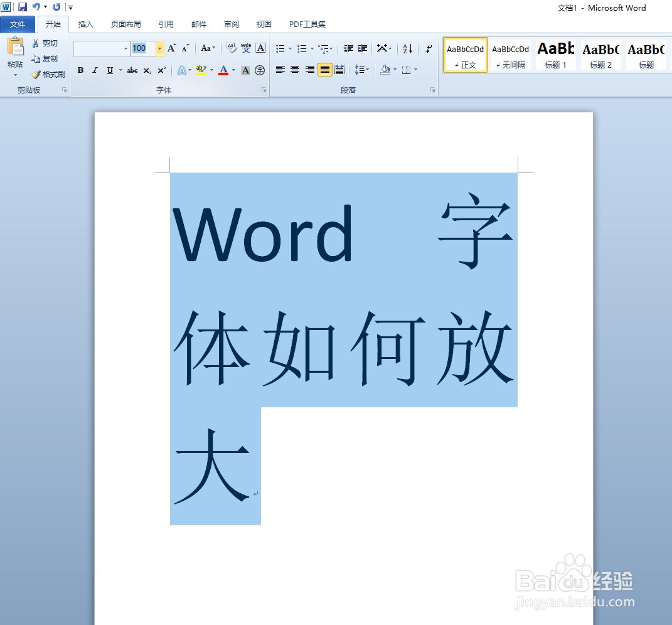This screenshot has width=672, height=625.
Task: Switch to the 页面布局 (Page Layout) tab
Action: pos(126,24)
